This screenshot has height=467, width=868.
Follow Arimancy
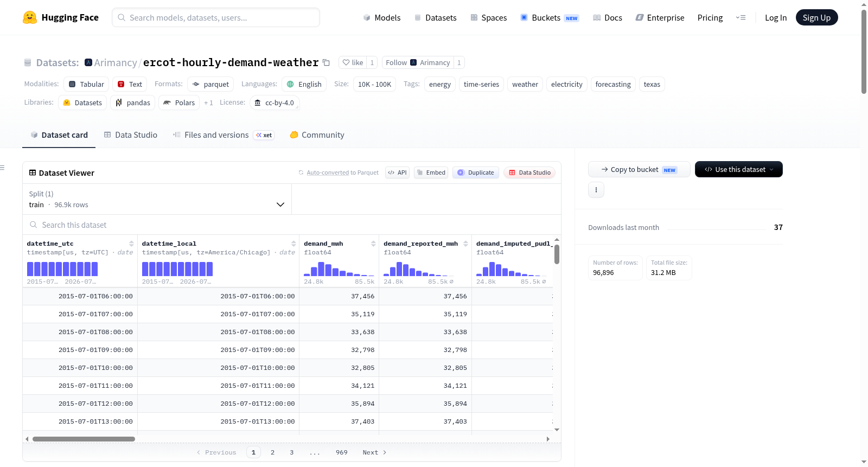tap(418, 62)
